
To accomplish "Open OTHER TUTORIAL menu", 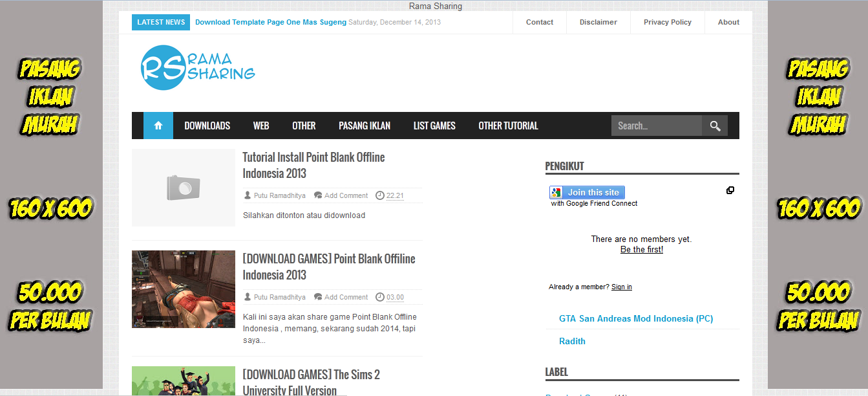I will tap(508, 126).
